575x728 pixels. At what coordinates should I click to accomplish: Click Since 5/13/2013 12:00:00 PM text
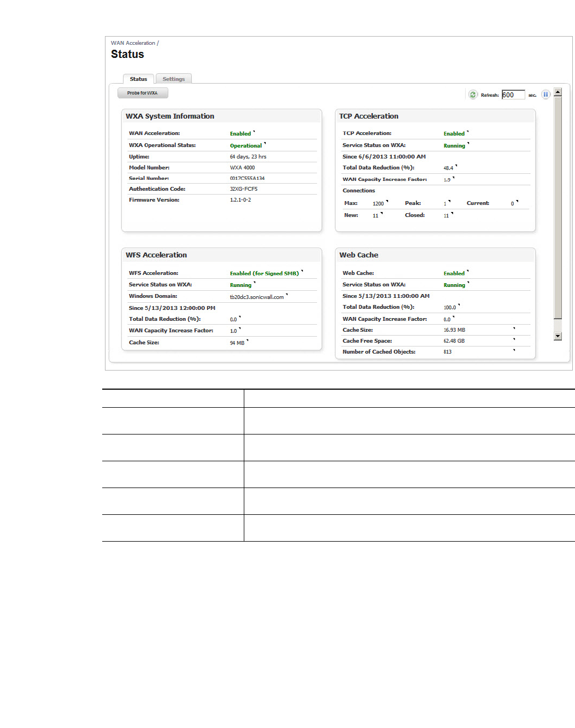[x=172, y=308]
